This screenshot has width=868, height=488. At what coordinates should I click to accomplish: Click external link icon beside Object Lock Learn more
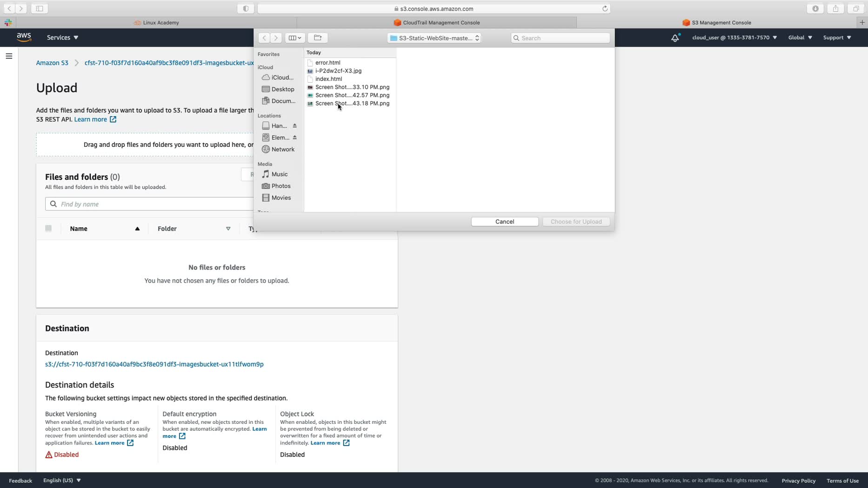[346, 443]
